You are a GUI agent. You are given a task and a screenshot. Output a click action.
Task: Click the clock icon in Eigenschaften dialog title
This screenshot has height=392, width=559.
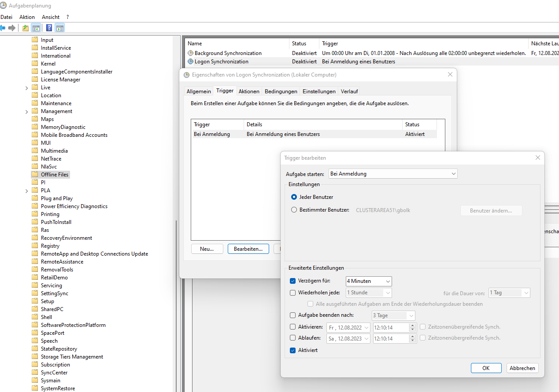pos(187,75)
